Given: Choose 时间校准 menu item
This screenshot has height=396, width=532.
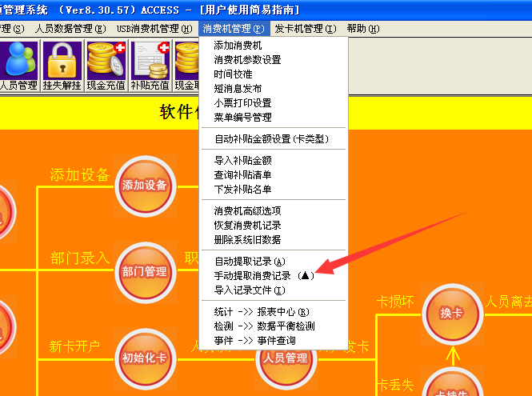Looking at the screenshot, I should [x=233, y=74].
